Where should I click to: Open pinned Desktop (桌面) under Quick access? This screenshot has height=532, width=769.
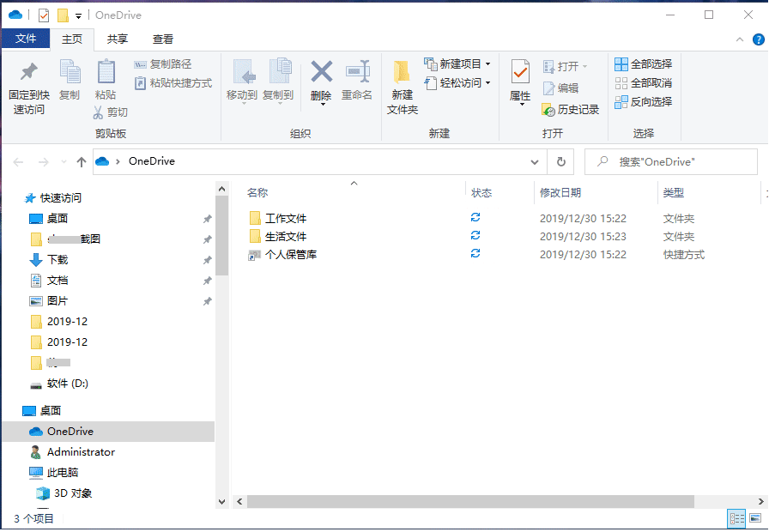[57, 219]
